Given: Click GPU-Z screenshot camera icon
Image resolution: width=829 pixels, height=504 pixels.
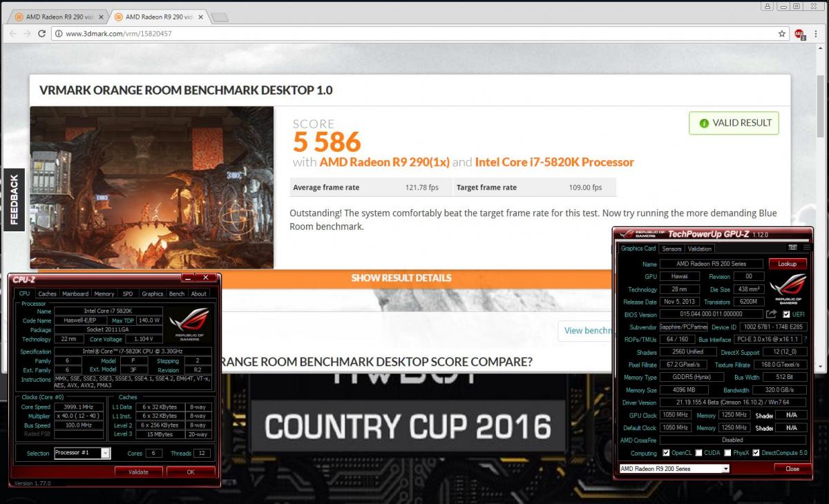Looking at the screenshot, I should (x=792, y=248).
